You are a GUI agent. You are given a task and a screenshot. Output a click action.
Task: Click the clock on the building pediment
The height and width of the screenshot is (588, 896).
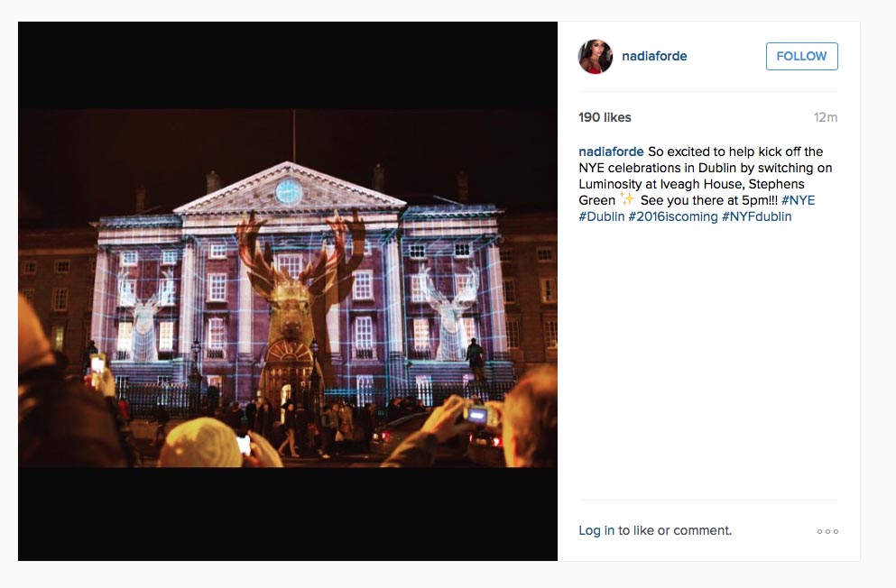coord(289,191)
